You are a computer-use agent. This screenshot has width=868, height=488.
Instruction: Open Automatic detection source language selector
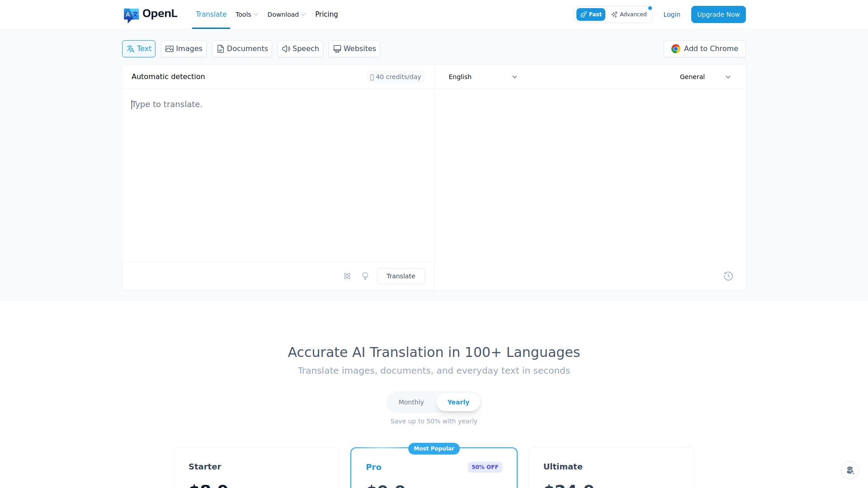pos(168,77)
